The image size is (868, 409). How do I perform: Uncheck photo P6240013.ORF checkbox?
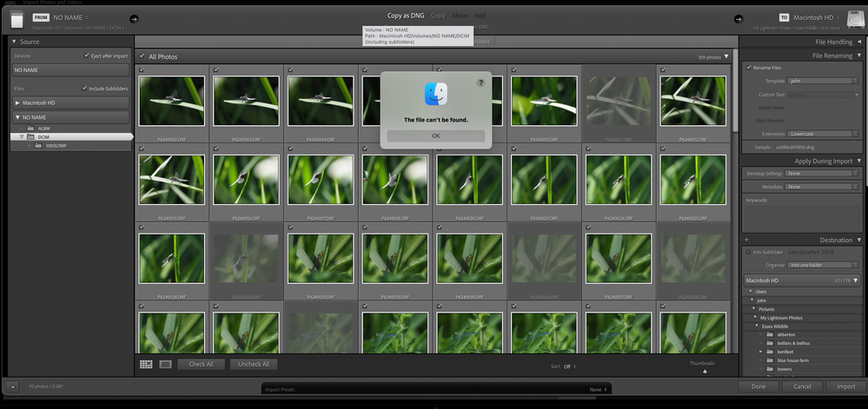[x=142, y=148]
